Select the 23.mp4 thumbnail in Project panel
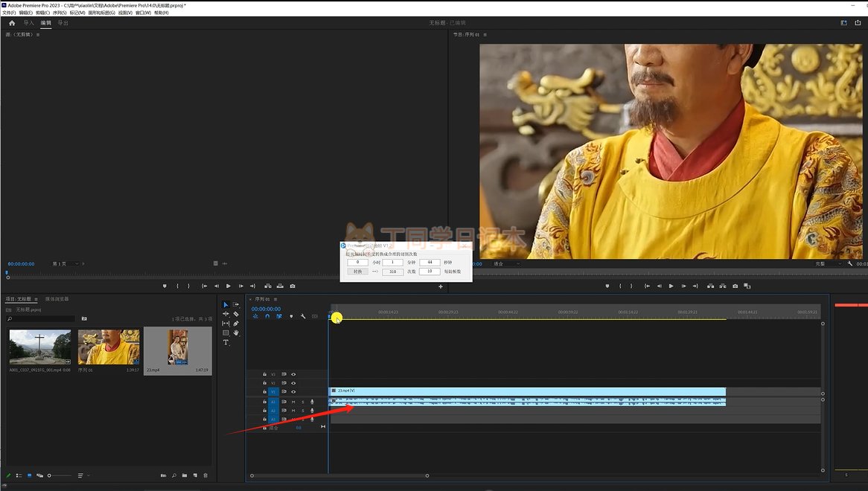 point(178,347)
